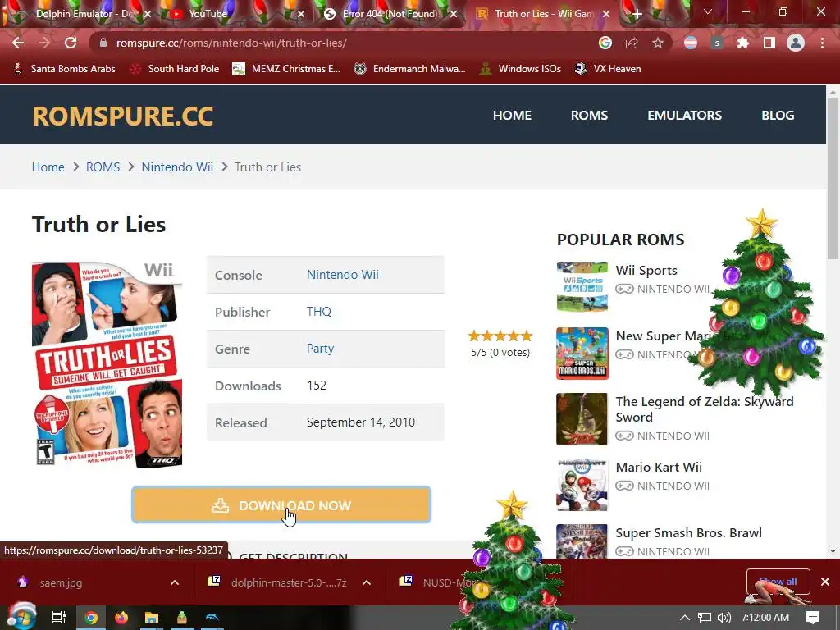
Task: Open Endermanch Malware bookmark
Action: coord(410,69)
